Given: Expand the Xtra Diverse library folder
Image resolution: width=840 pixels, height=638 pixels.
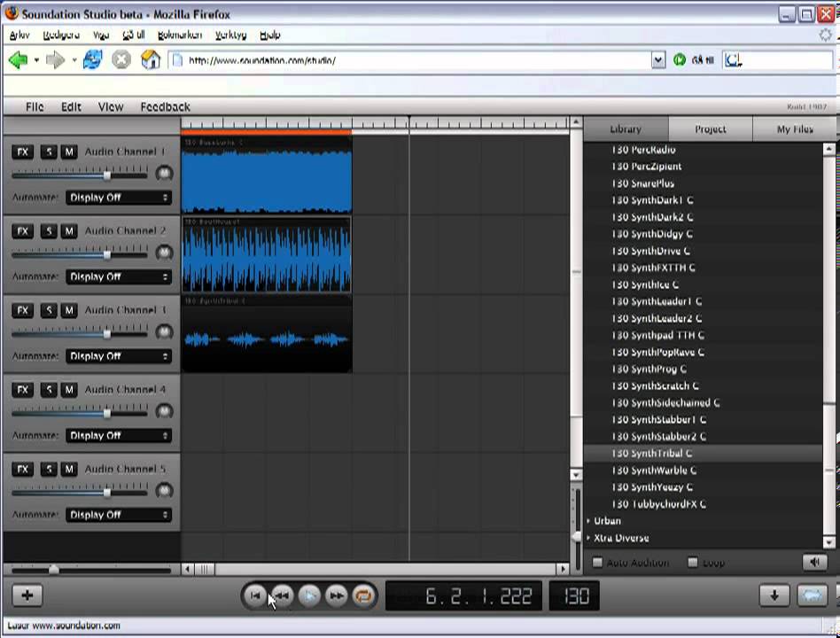Looking at the screenshot, I should tap(588, 538).
